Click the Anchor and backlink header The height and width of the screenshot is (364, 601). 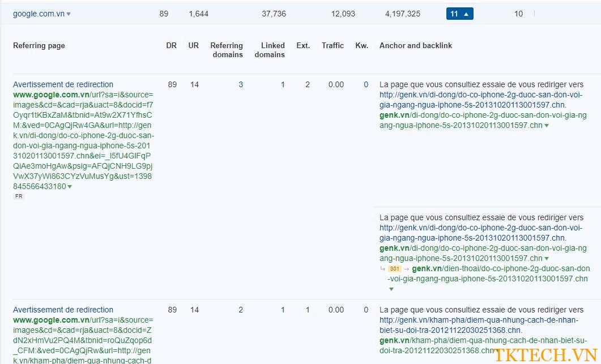point(415,46)
